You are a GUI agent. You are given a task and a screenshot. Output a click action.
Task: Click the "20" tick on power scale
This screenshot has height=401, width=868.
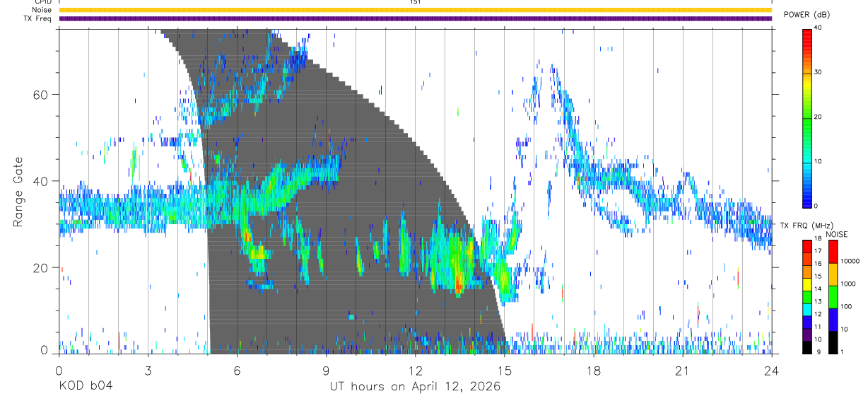click(818, 117)
